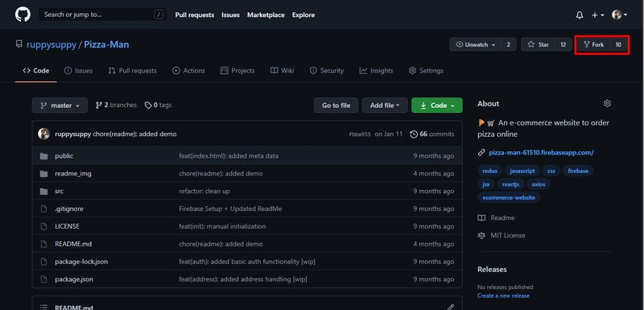Open the readme_img folder
The height and width of the screenshot is (310, 644).
tap(73, 174)
